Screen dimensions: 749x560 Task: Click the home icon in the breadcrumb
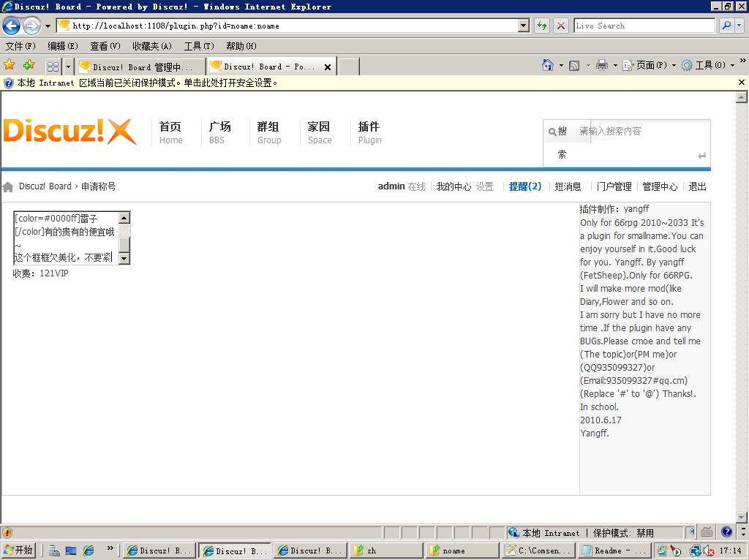[8, 186]
